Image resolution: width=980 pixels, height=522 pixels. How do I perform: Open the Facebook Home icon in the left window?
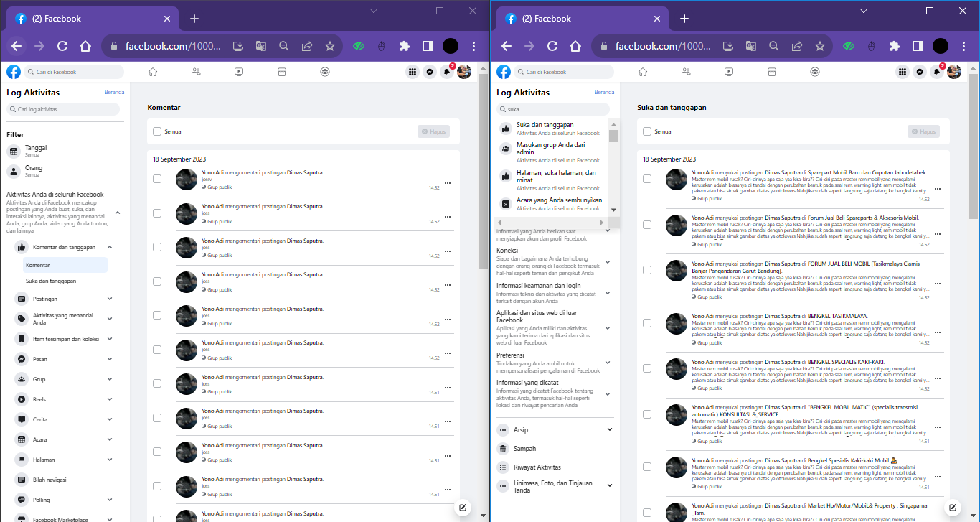[152, 72]
